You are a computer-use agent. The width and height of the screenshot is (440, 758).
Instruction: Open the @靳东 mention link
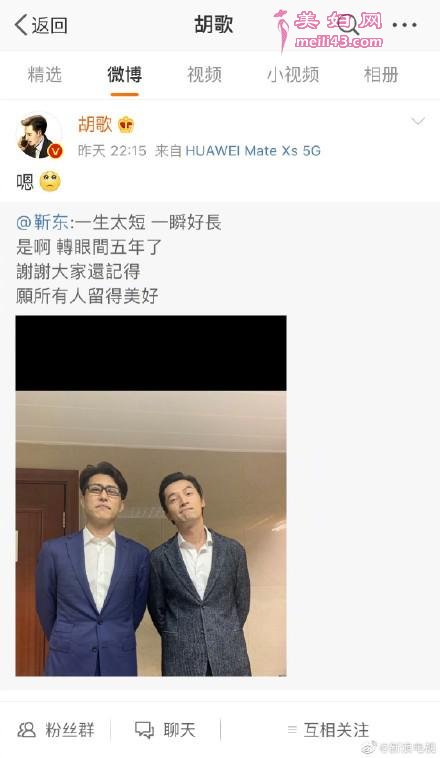point(43,222)
